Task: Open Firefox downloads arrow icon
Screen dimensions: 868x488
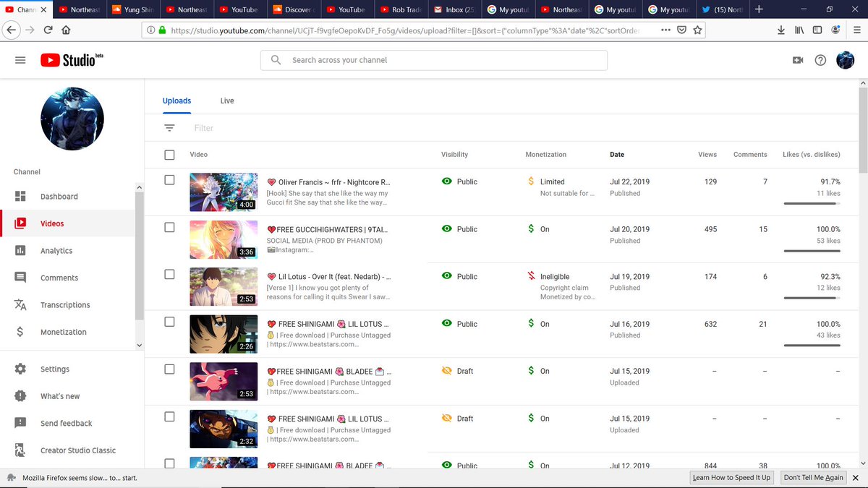Action: 781,30
